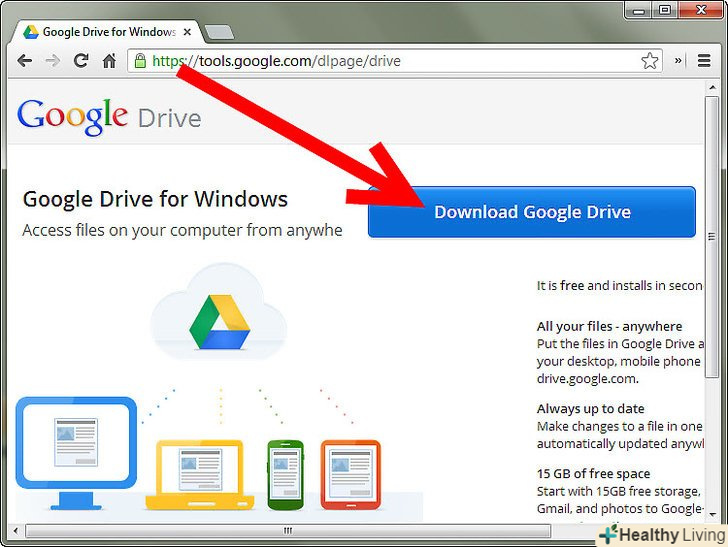Click the red tablet illustration

click(x=351, y=475)
